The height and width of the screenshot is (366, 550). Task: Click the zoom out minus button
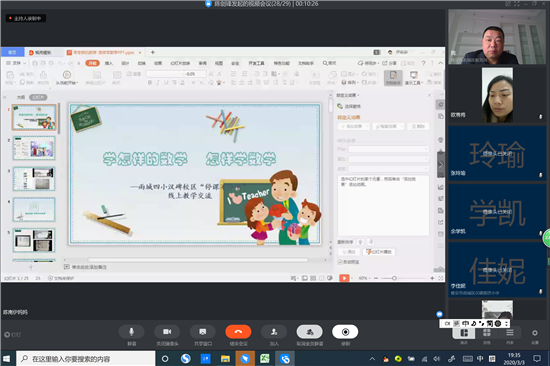[376, 278]
